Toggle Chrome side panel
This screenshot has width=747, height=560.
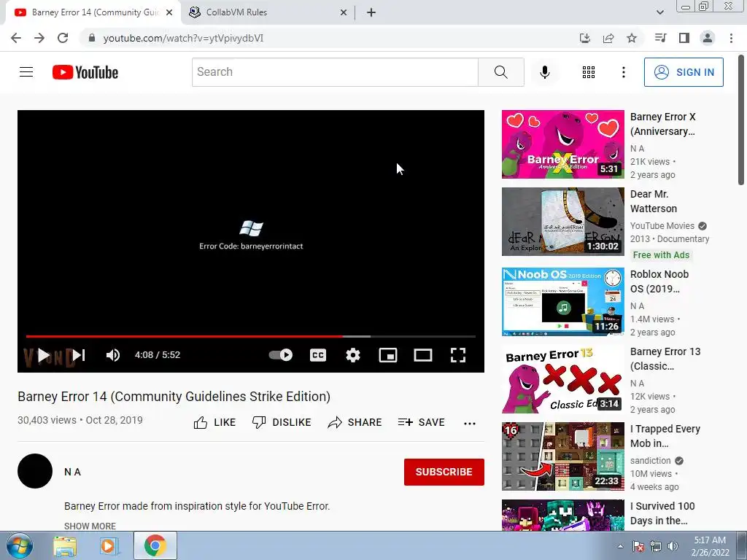[684, 38]
